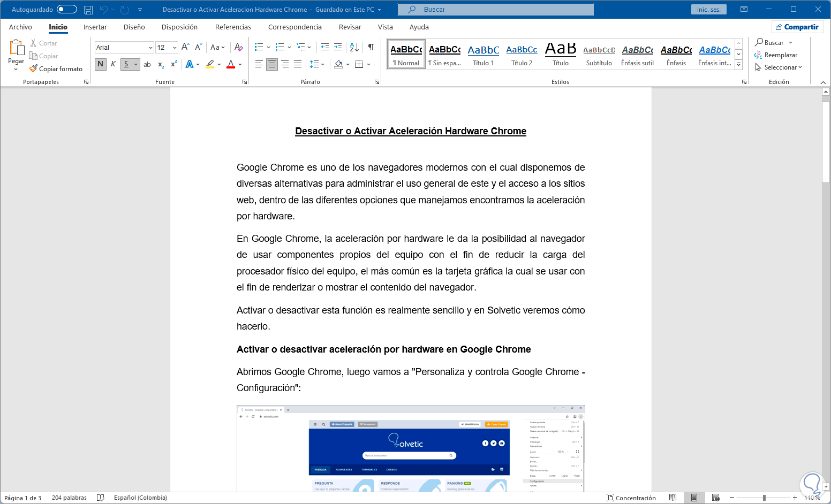Click Reemplazar in Edición group
The height and width of the screenshot is (504, 831).
[x=776, y=55]
